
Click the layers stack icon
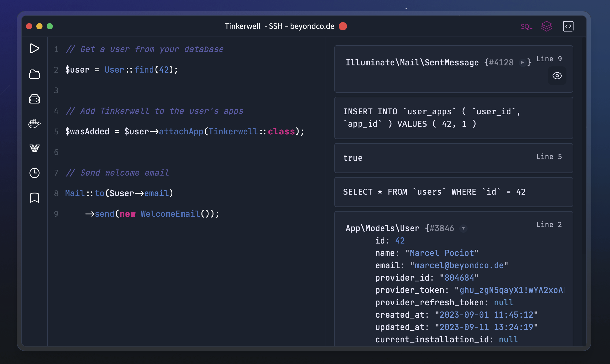click(x=546, y=26)
